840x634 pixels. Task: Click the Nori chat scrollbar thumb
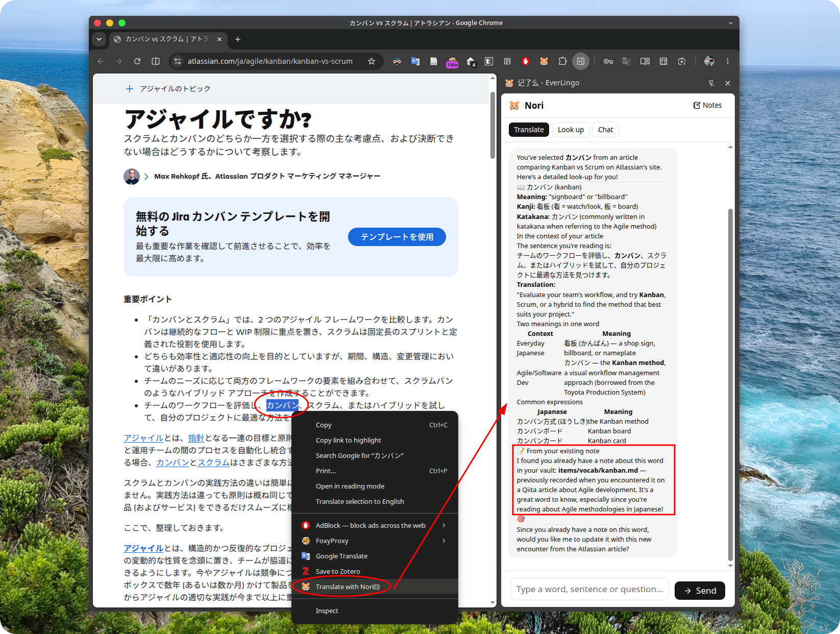[x=730, y=384]
